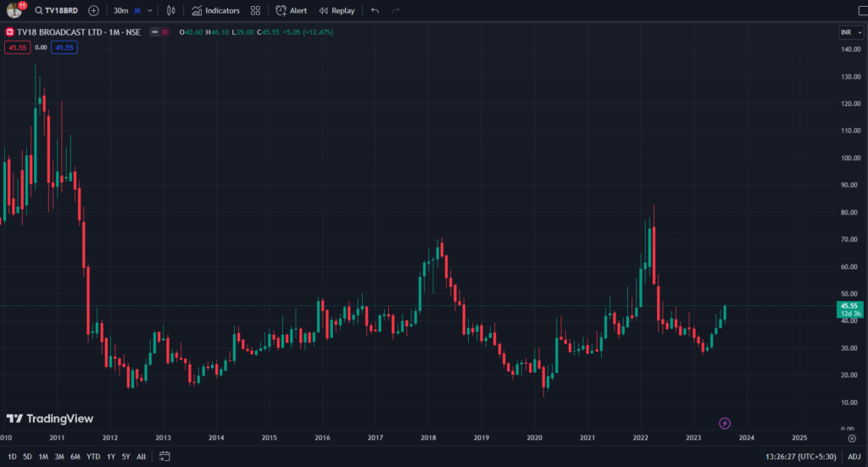Set range to 1D

pos(12,457)
